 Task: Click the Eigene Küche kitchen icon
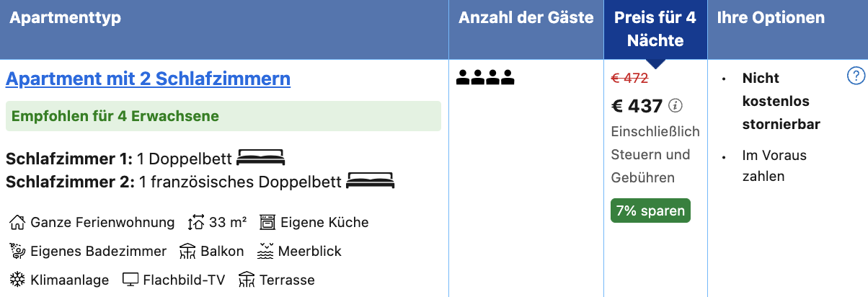click(267, 222)
